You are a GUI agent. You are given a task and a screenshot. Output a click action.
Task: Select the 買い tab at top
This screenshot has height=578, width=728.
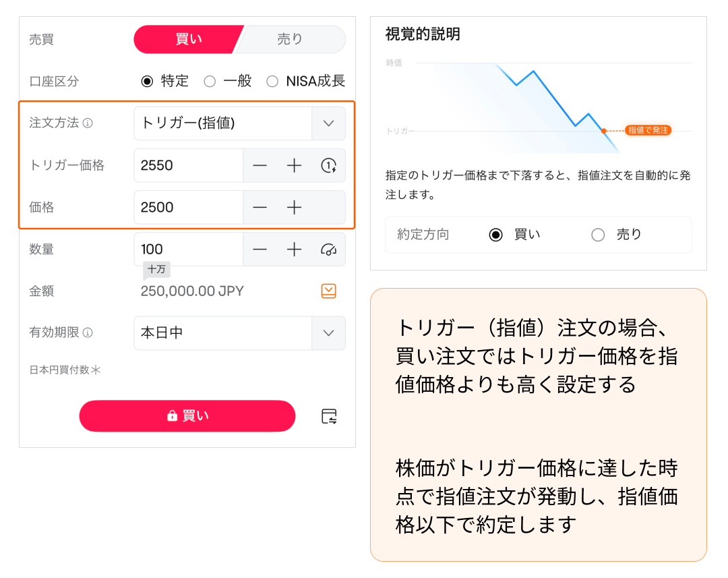[187, 39]
